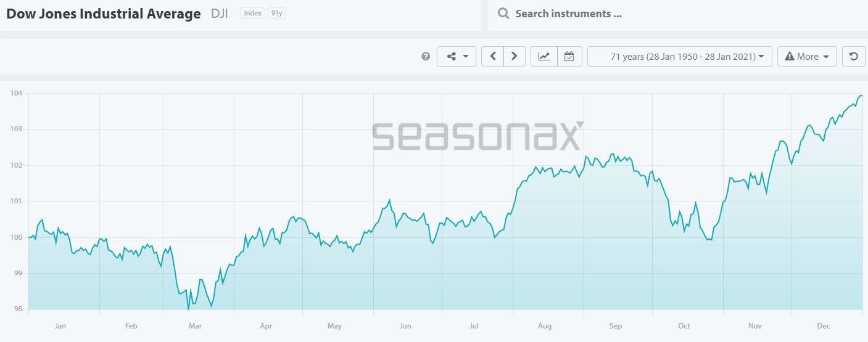Click the 102 y-axis value

16,165
